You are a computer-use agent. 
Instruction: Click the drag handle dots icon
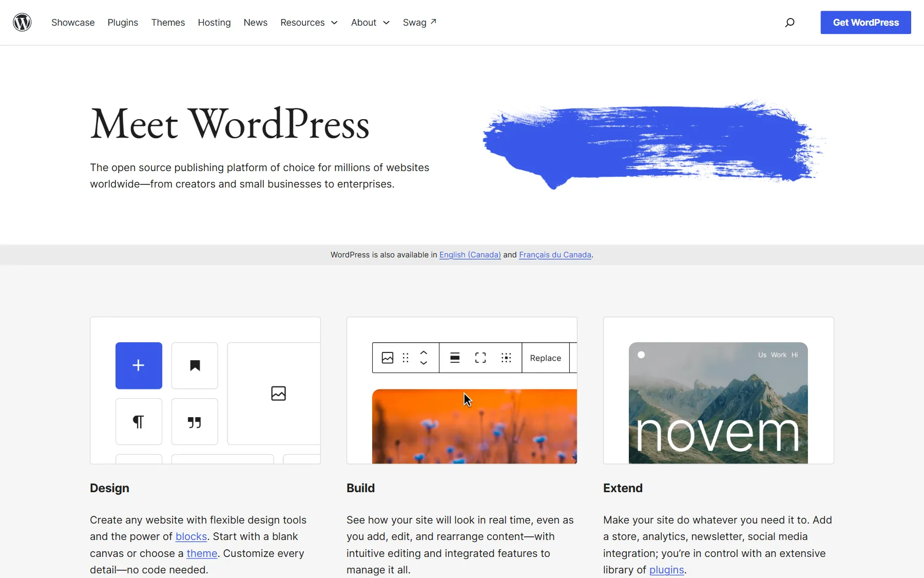point(406,358)
